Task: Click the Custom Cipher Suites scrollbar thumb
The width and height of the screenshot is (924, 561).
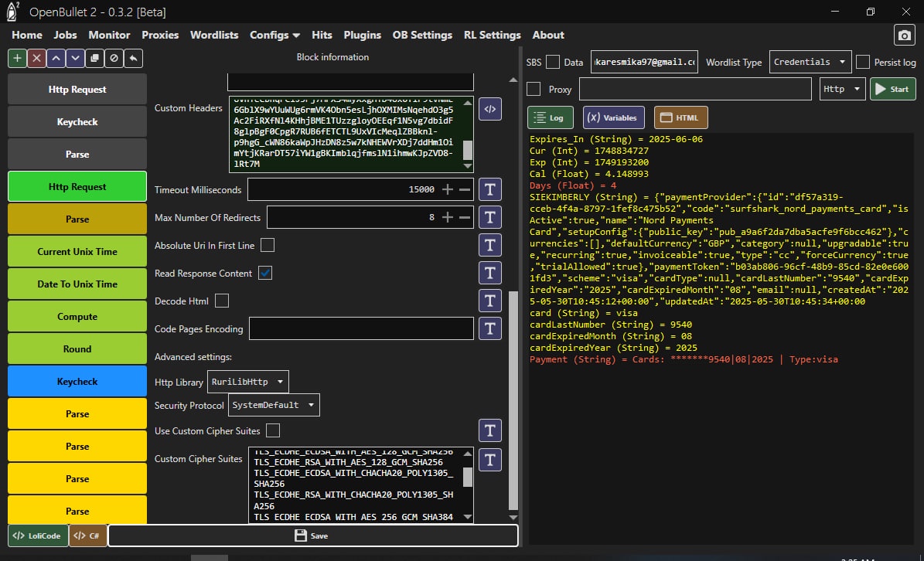Action: [x=467, y=477]
